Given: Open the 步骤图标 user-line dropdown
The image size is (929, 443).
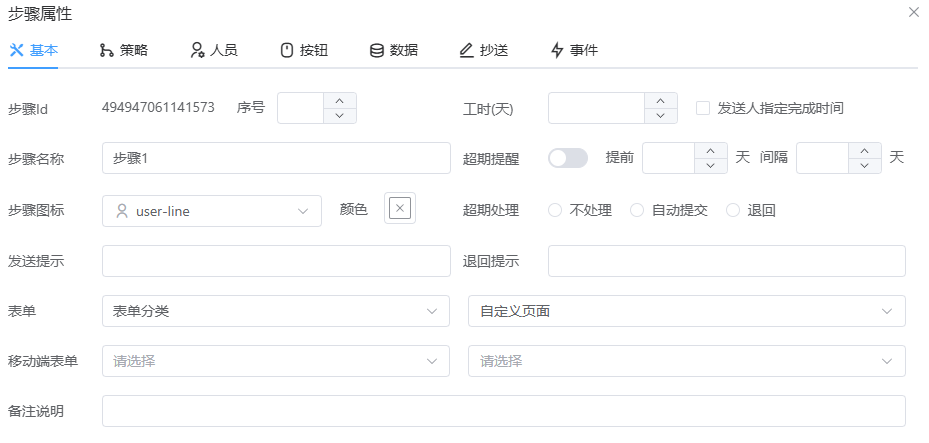Looking at the screenshot, I should click(x=212, y=211).
